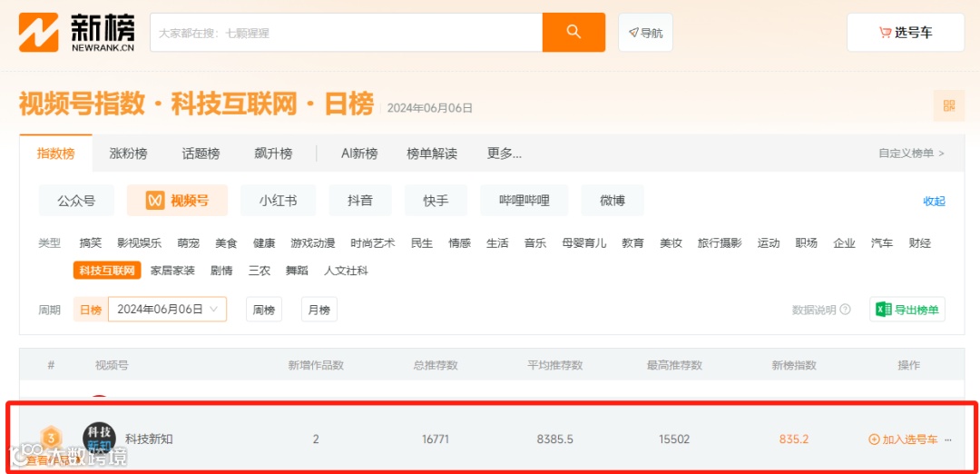The image size is (980, 474).
Task: Open the 科技新知 account avatar
Action: (100, 439)
